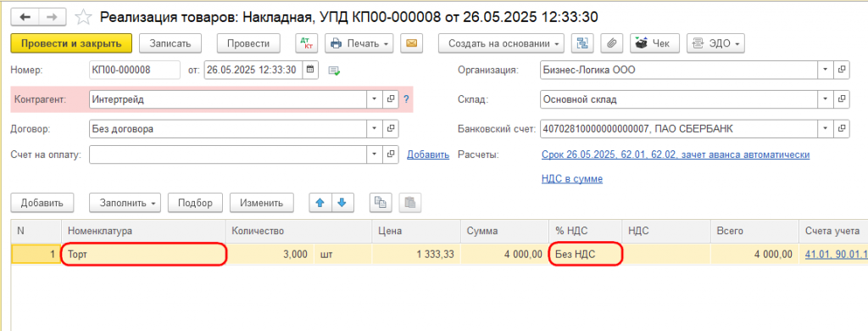Click Добавить link near Счет на оплату
Screen dimensions: 868x331
click(x=428, y=154)
